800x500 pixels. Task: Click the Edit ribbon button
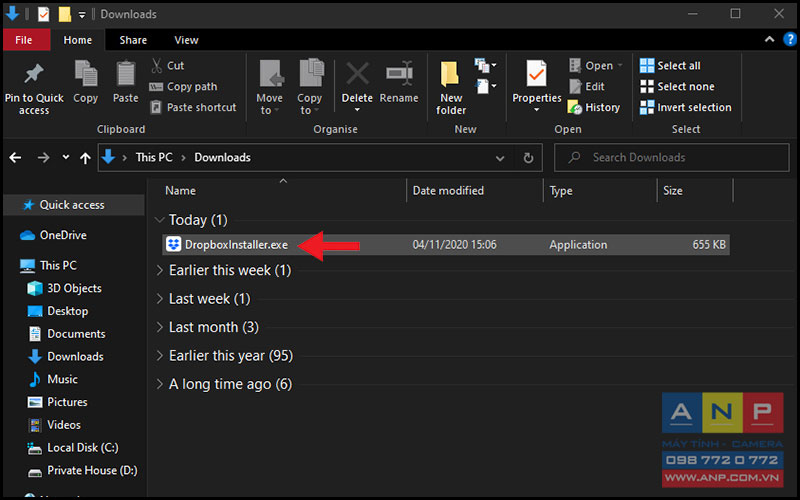click(587, 86)
